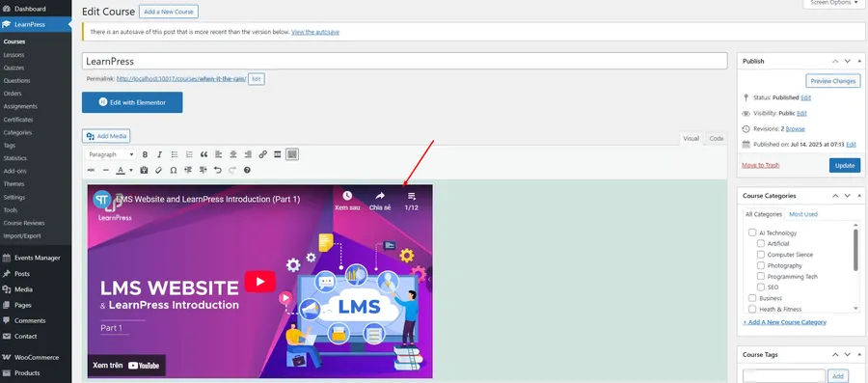Viewport: 868px width, 383px height.
Task: Check the Programming Tech category
Action: coord(761,276)
